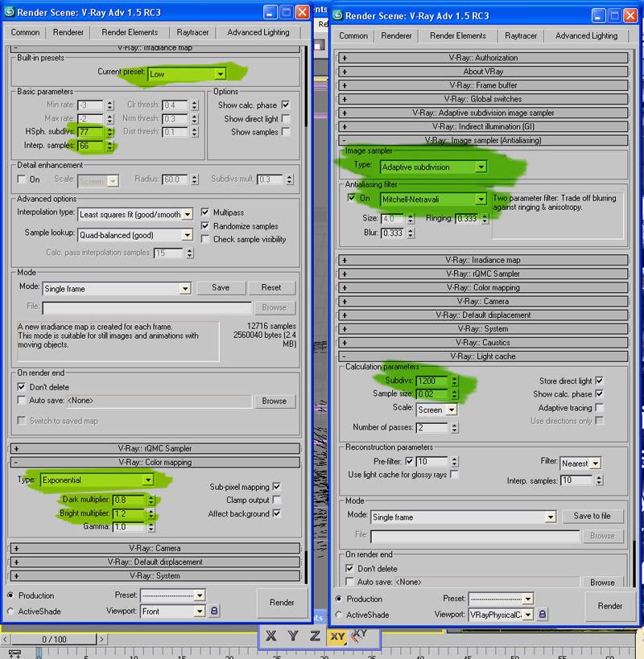Image resolution: width=644 pixels, height=659 pixels.
Task: Click the Interp. samples field showing 66
Action: 91,146
